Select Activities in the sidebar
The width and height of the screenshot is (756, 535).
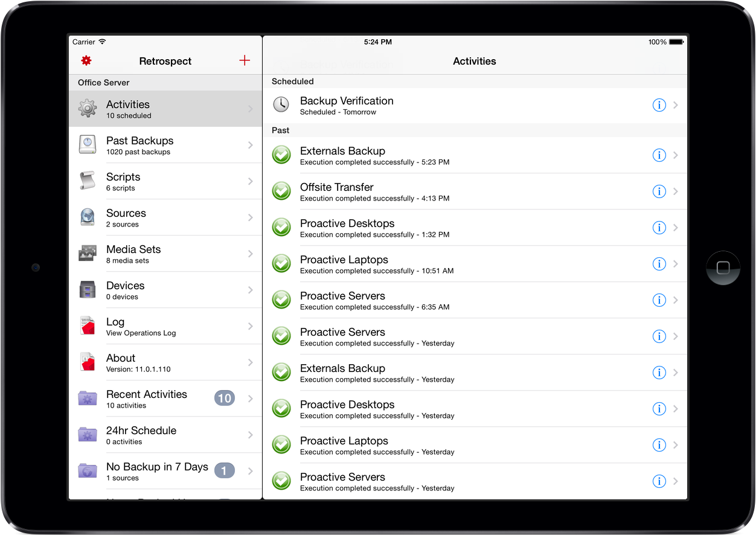click(165, 109)
